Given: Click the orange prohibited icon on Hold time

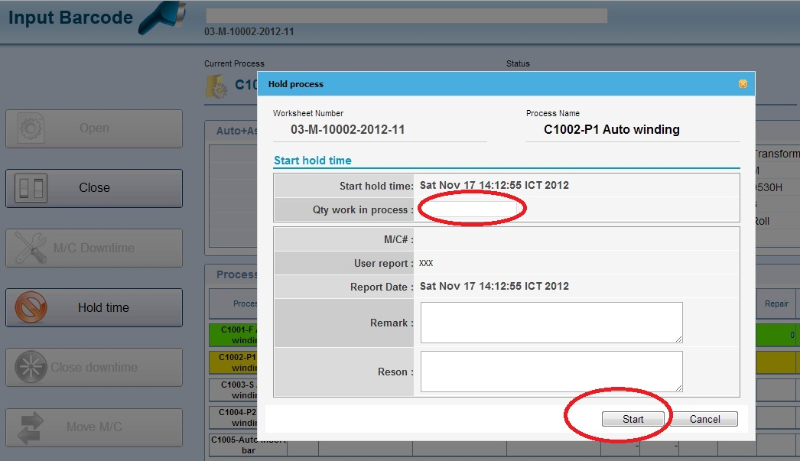Looking at the screenshot, I should [x=31, y=308].
